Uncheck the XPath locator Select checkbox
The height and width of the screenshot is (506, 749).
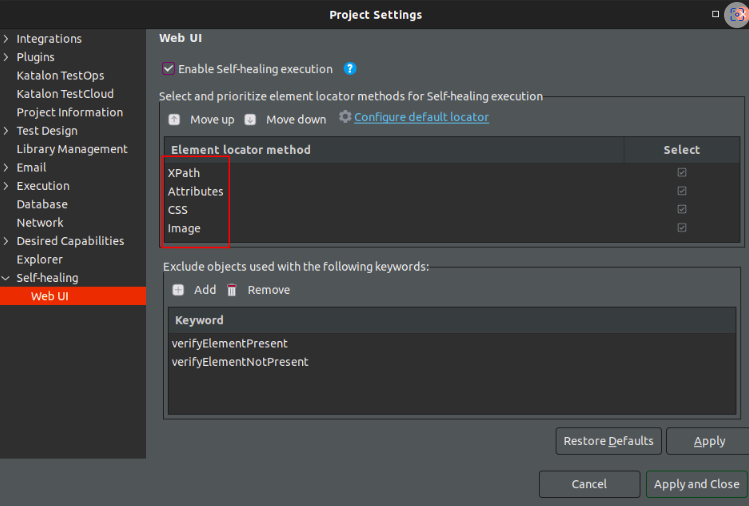pos(682,173)
